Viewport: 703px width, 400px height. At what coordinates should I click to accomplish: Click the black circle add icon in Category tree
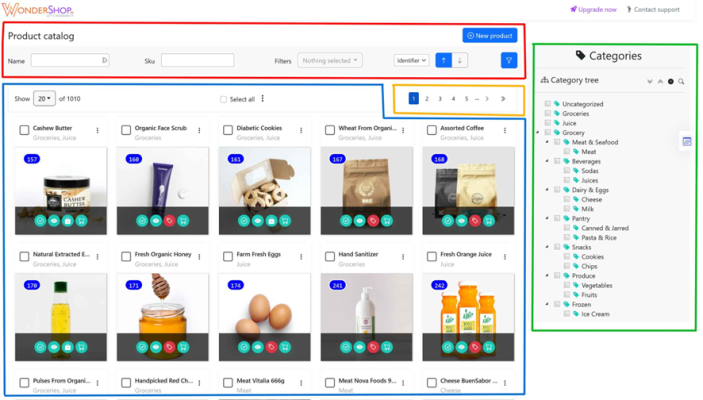point(671,82)
